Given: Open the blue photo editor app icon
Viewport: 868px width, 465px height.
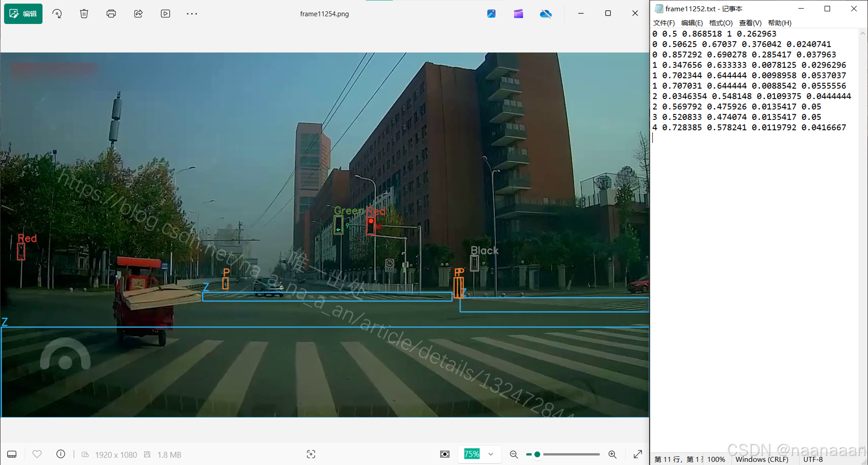Looking at the screenshot, I should (x=491, y=14).
